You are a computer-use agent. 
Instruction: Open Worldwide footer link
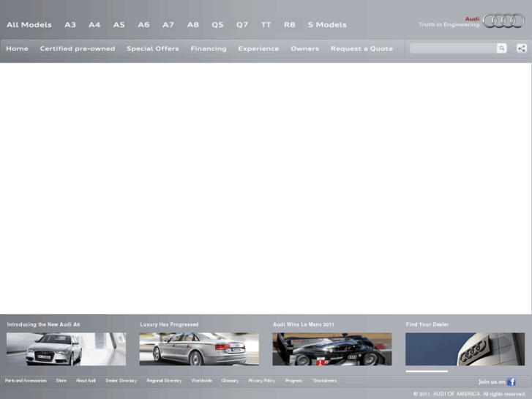click(201, 381)
